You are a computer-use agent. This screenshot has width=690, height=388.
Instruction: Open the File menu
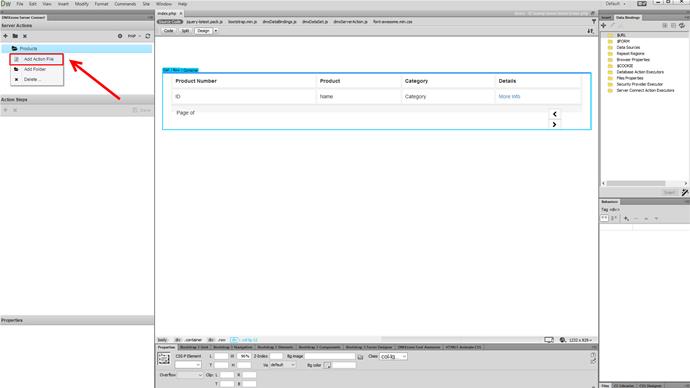coord(20,4)
